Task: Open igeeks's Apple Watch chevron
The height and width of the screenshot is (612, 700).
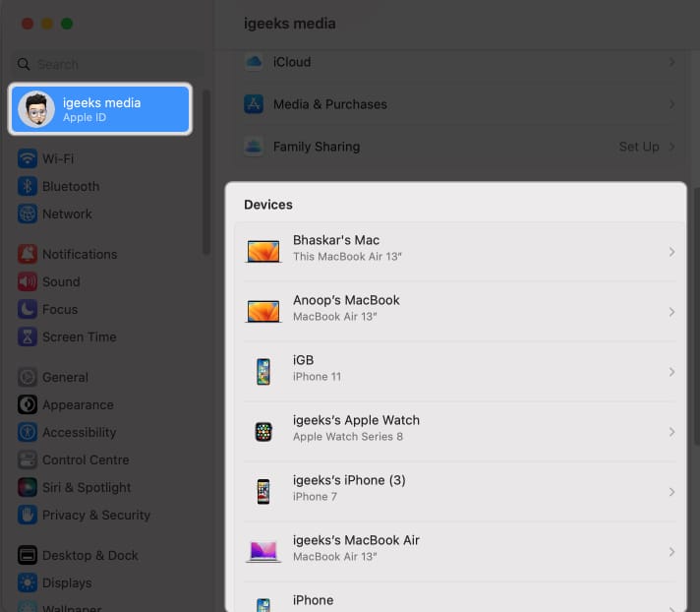Action: click(x=671, y=432)
